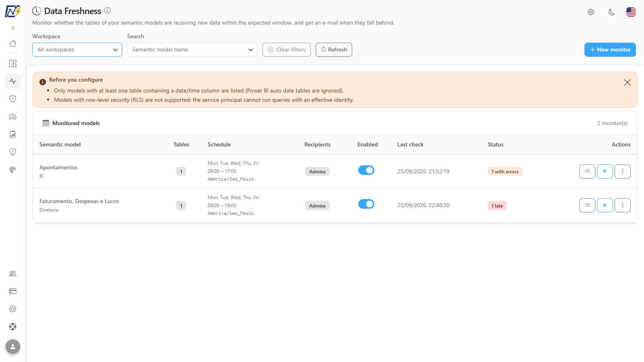The height and width of the screenshot is (362, 644).
Task: View the history list for Faturamento, Despesas e Lucro
Action: [587, 205]
